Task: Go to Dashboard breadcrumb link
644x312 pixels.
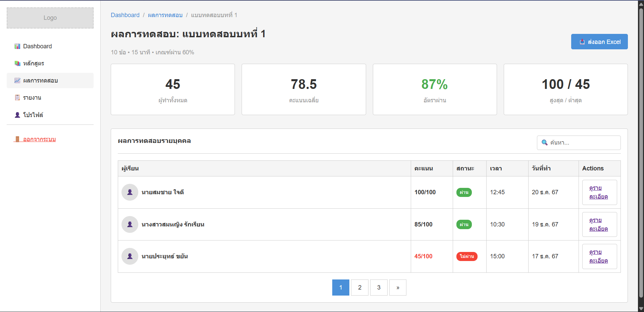Action: point(125,15)
